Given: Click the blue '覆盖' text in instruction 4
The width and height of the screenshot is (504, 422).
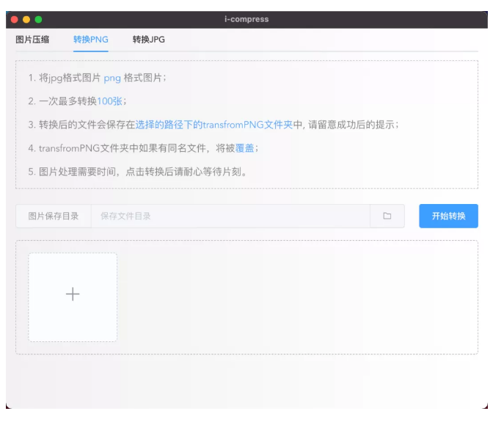Looking at the screenshot, I should [244, 148].
